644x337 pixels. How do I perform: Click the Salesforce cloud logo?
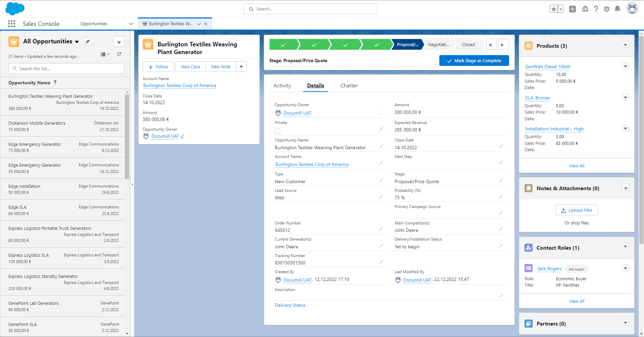point(15,8)
